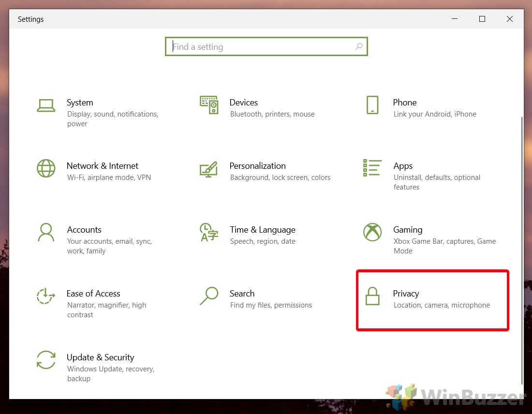The width and height of the screenshot is (532, 414).
Task: Open System settings title
Action: tap(80, 103)
